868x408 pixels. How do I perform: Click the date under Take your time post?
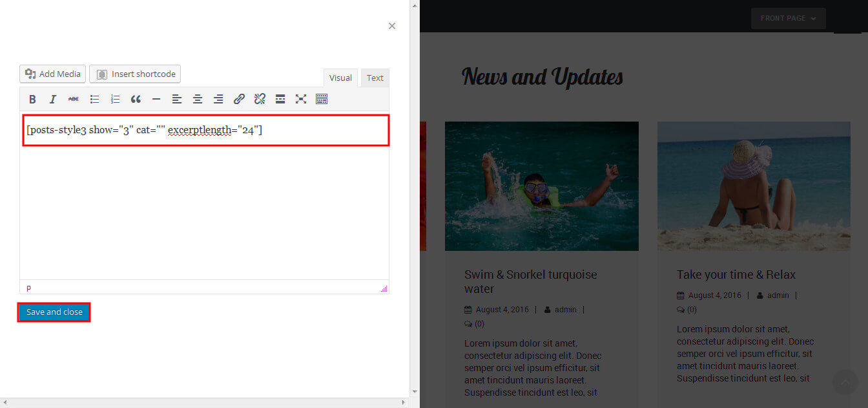[714, 295]
